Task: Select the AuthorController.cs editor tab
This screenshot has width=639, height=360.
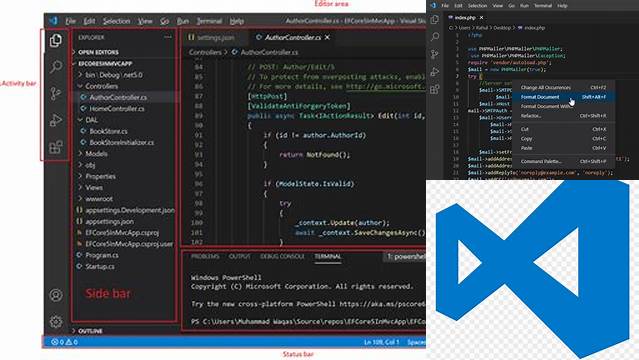Action: click(293, 38)
